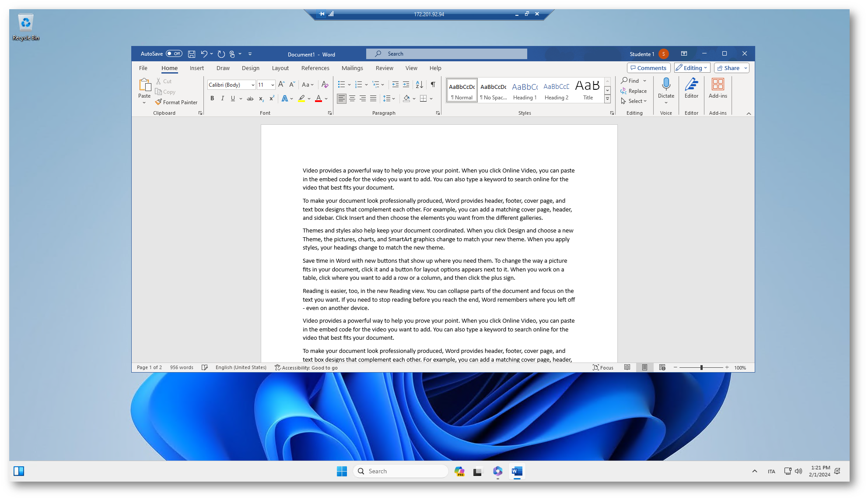Switch to the Design tab
This screenshot has height=500, width=868.
click(x=250, y=68)
